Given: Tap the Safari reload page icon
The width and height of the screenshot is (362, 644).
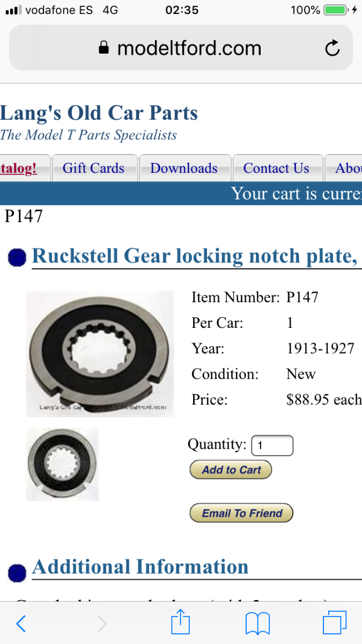Looking at the screenshot, I should pyautogui.click(x=333, y=48).
